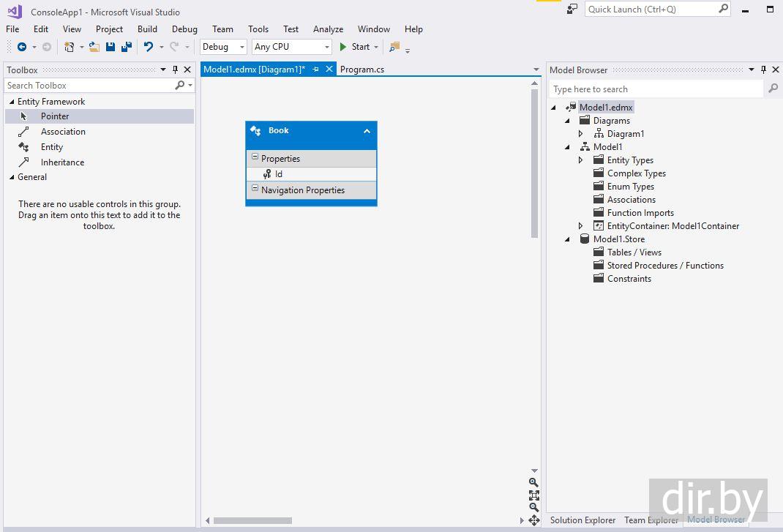Expand the Entity Types tree node
The width and height of the screenshot is (783, 532).
[581, 160]
